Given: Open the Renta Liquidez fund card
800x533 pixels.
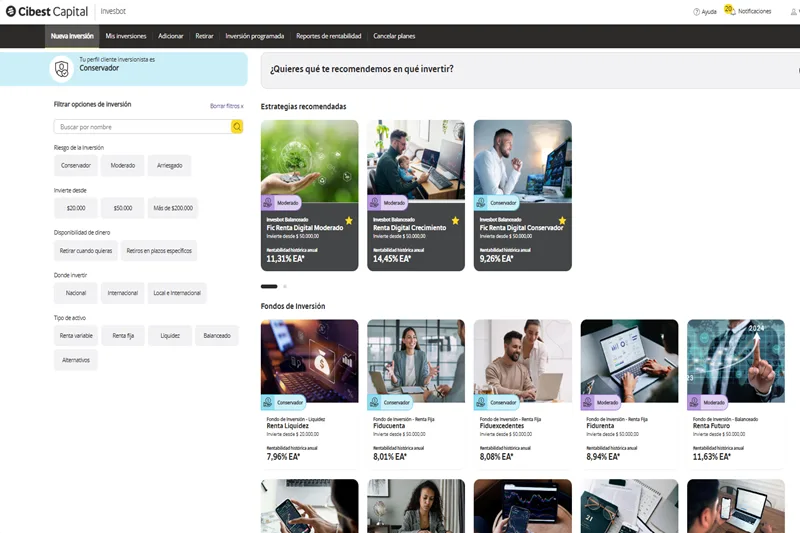Looking at the screenshot, I should 309,390.
